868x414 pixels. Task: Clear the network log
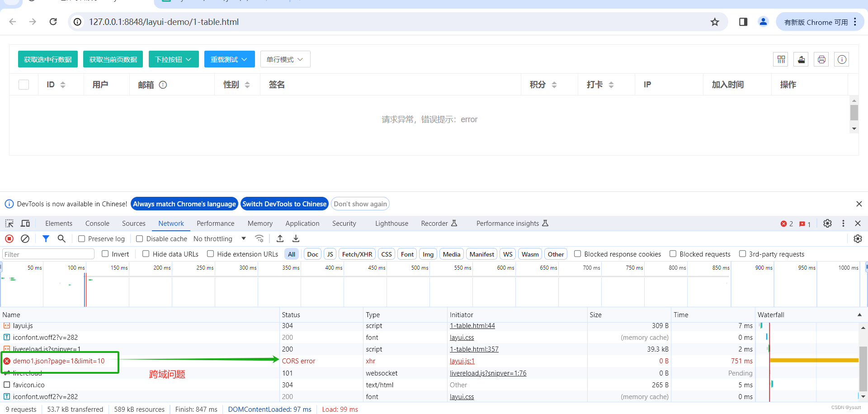[x=25, y=238]
